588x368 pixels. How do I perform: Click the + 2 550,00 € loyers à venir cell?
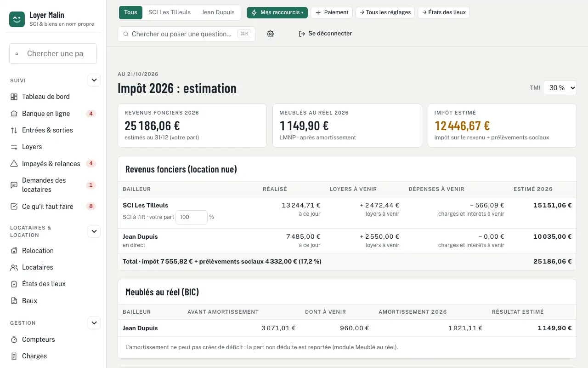pos(379,236)
